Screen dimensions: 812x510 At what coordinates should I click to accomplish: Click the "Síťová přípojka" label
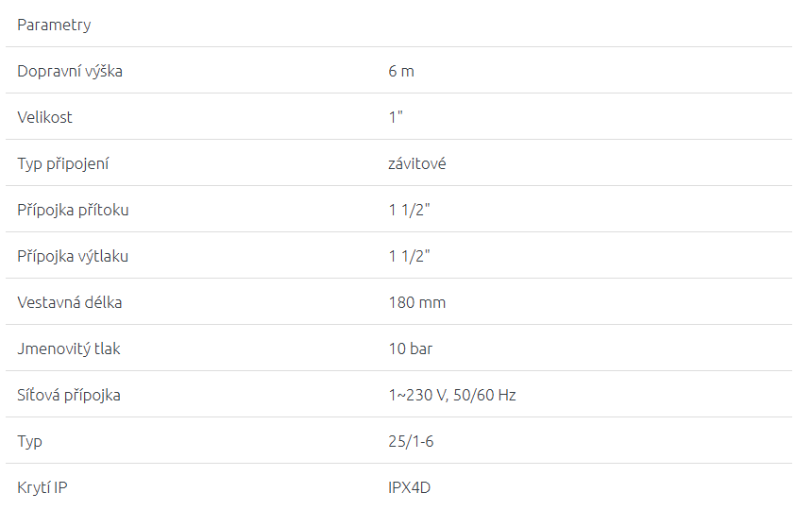[69, 395]
